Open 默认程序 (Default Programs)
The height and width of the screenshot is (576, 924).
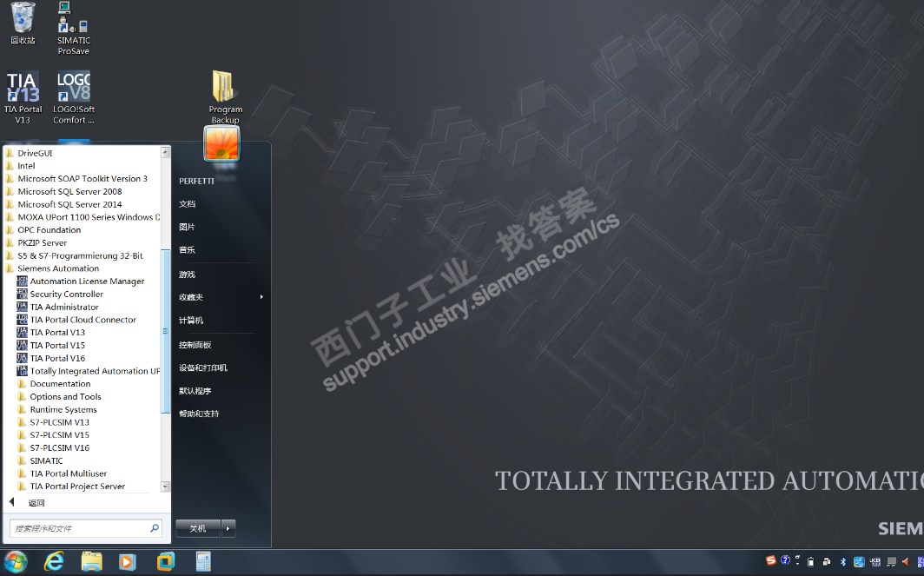[x=195, y=391]
